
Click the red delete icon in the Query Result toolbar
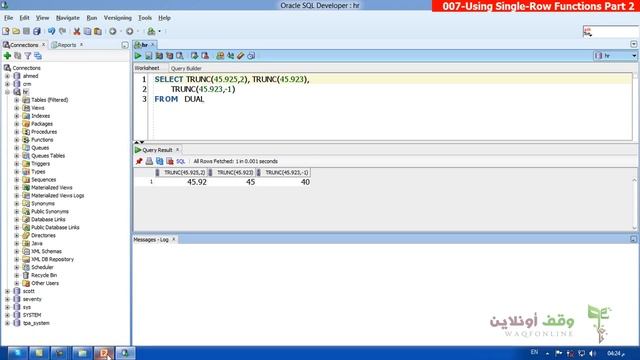[x=170, y=162]
